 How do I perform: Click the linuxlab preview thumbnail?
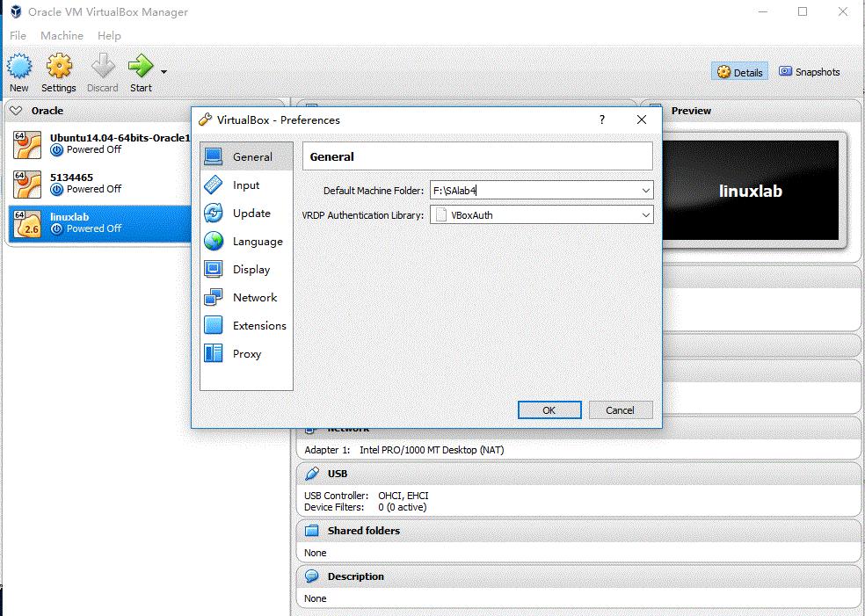750,191
